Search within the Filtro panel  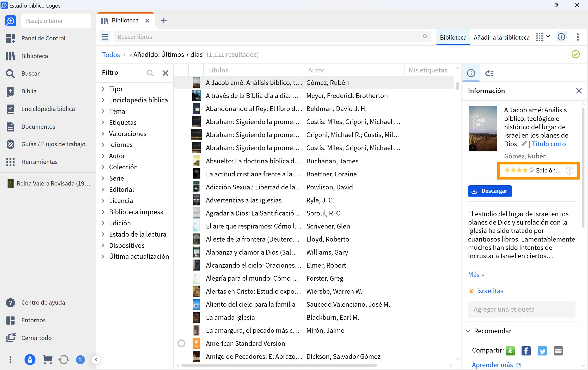pyautogui.click(x=150, y=73)
